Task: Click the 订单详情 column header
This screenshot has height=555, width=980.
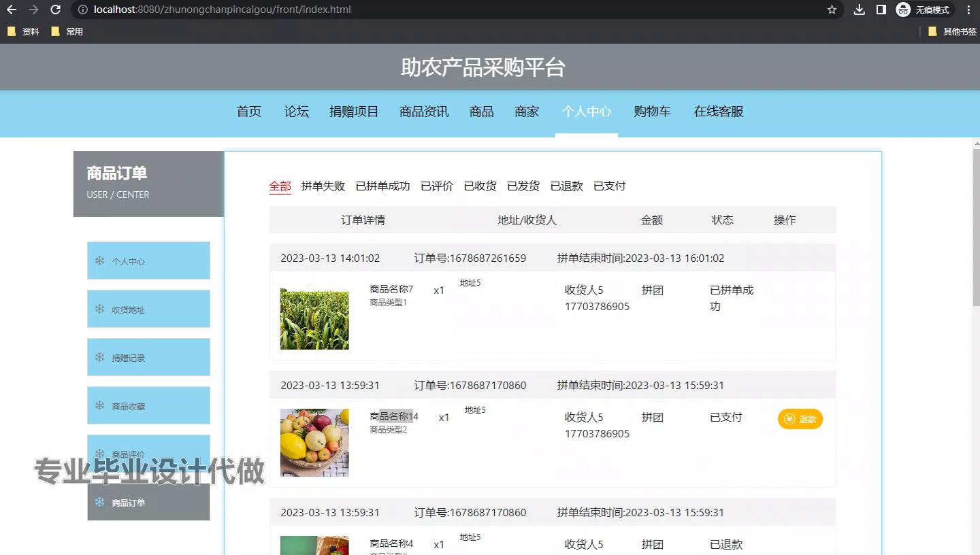Action: pyautogui.click(x=363, y=220)
